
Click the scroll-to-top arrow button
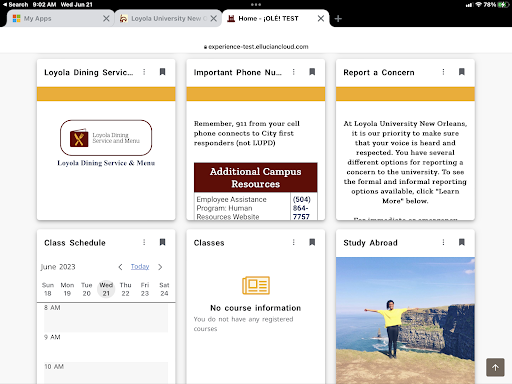click(495, 367)
